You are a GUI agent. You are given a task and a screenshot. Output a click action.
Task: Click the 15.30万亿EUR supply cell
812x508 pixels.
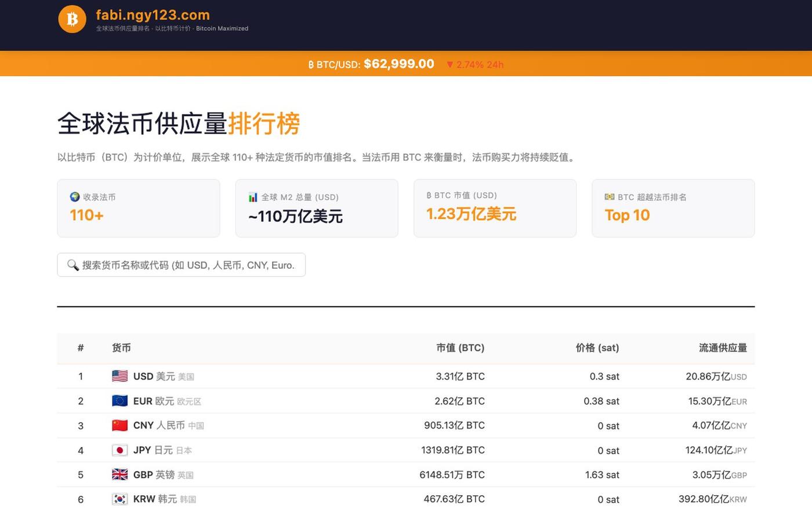pyautogui.click(x=717, y=401)
